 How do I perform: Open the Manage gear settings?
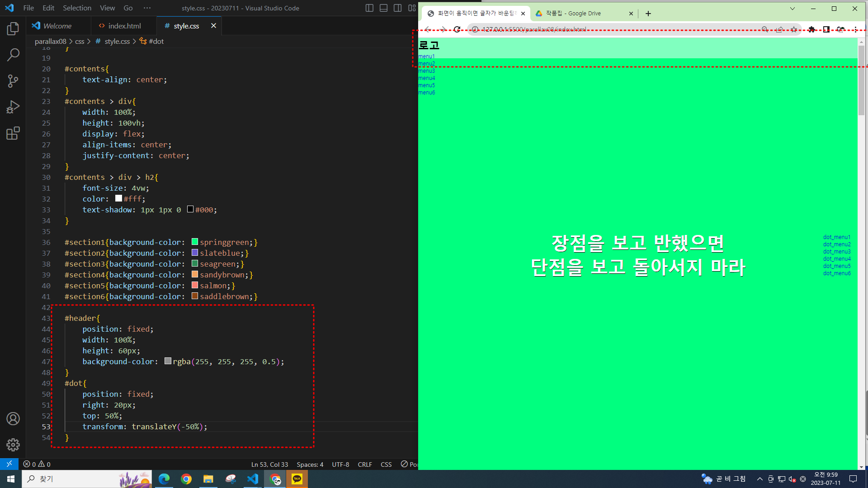click(13, 445)
